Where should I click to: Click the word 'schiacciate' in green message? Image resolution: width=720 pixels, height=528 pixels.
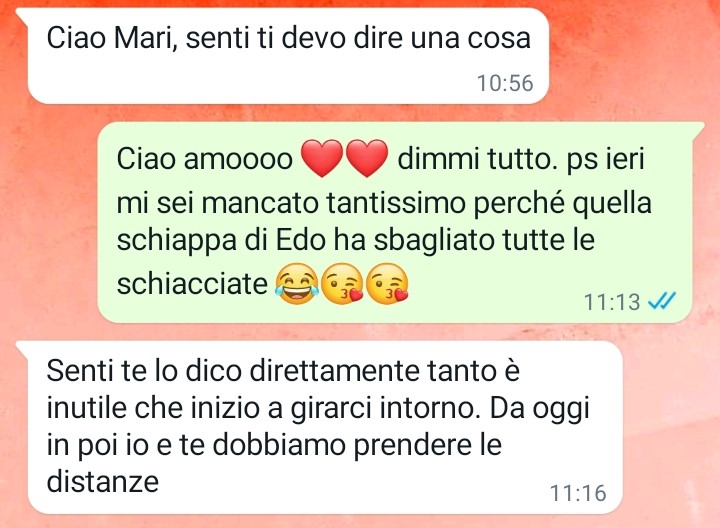[x=192, y=284]
